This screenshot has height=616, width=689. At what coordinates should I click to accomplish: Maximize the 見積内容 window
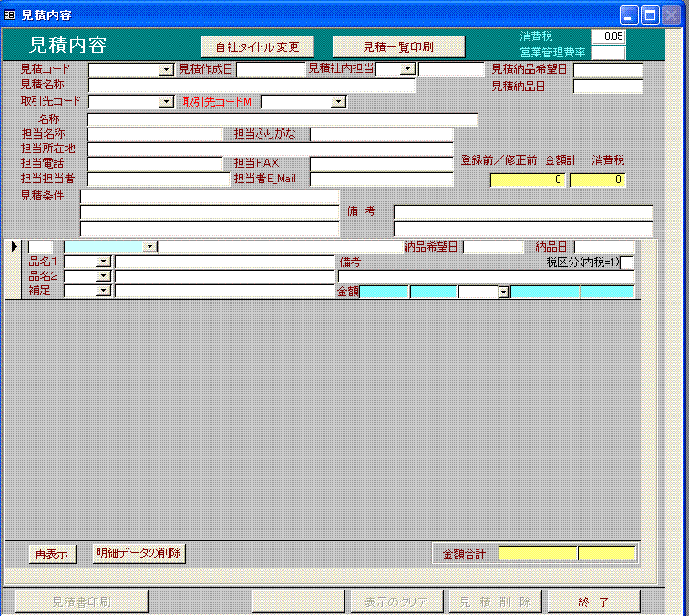pos(650,15)
